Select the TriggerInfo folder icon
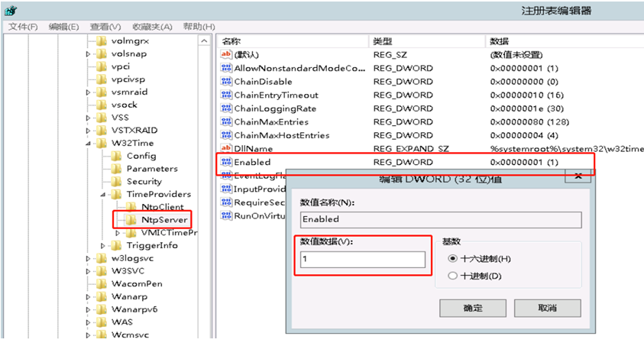Viewport: 644px width, 346px height. coord(117,245)
